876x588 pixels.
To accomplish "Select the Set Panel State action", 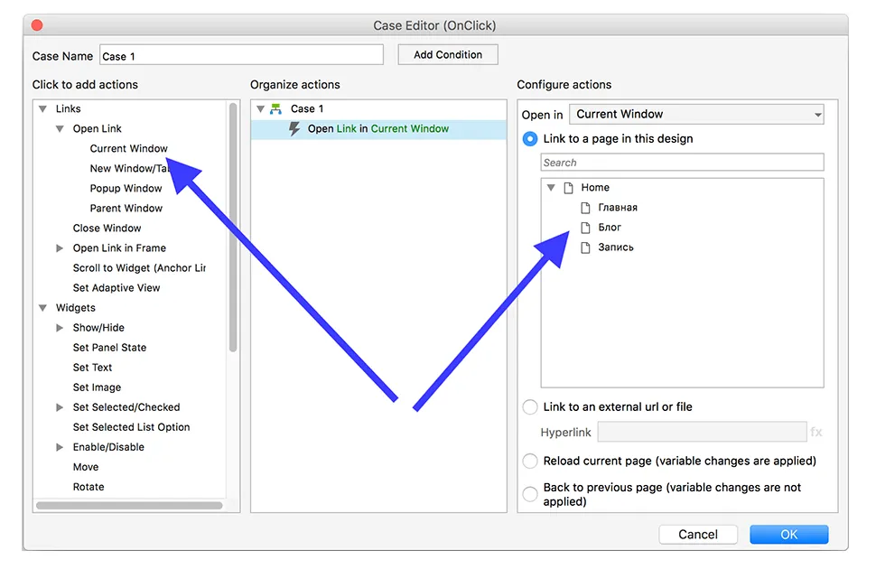I will (x=109, y=348).
